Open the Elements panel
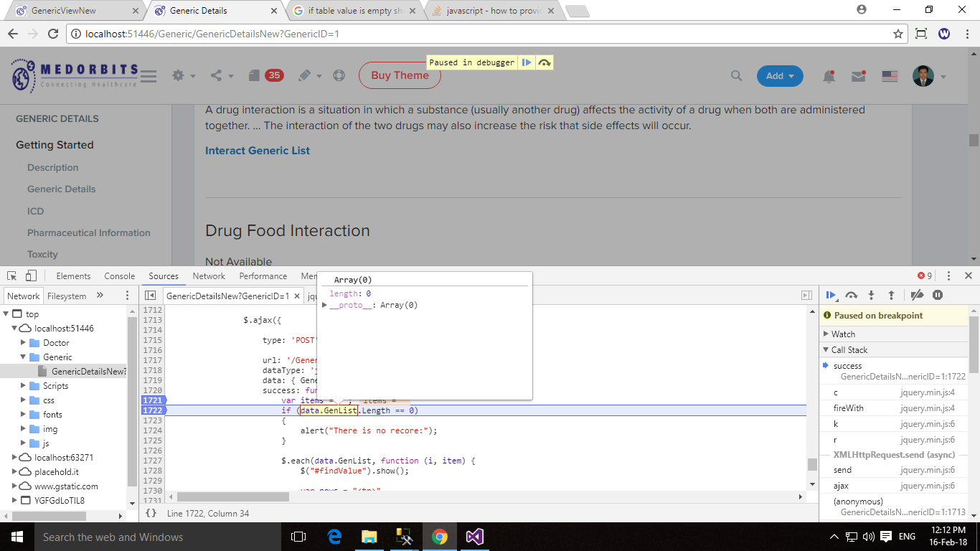980x551 pixels. [73, 276]
